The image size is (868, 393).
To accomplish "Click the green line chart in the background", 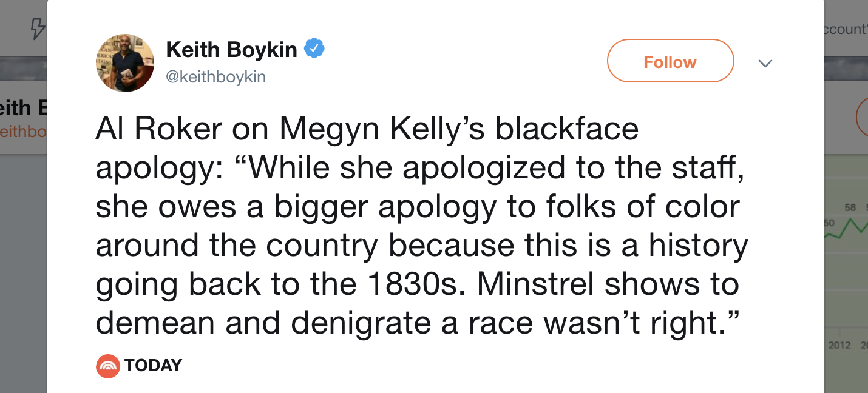I will [846, 229].
